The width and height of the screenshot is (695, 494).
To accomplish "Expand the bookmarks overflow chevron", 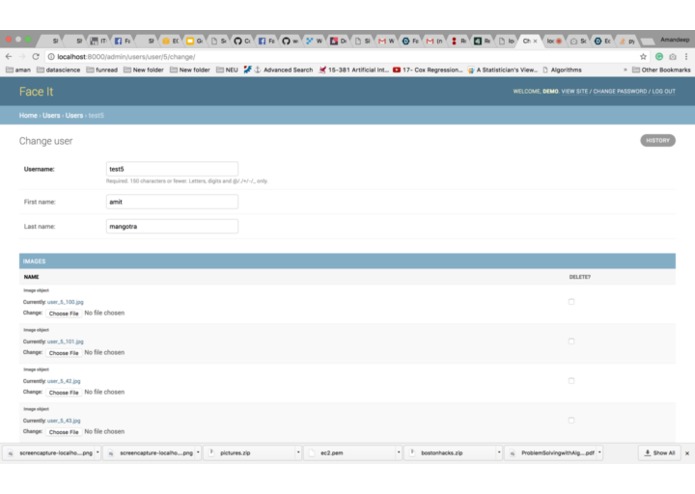I will (x=625, y=70).
